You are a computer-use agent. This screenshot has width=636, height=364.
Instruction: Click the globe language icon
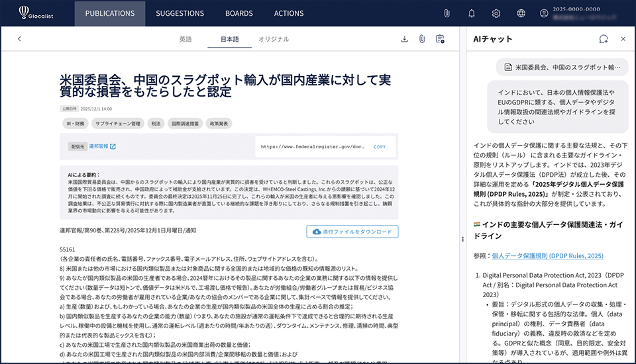coord(521,13)
